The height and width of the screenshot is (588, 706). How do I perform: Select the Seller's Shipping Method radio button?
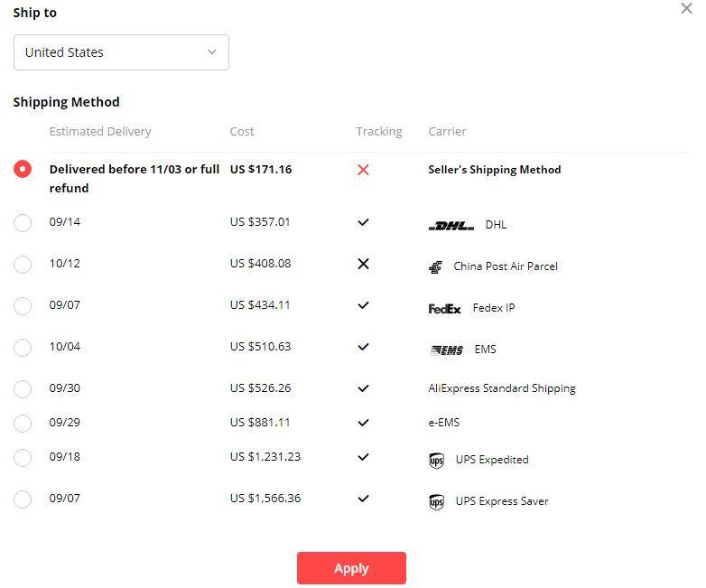23,169
